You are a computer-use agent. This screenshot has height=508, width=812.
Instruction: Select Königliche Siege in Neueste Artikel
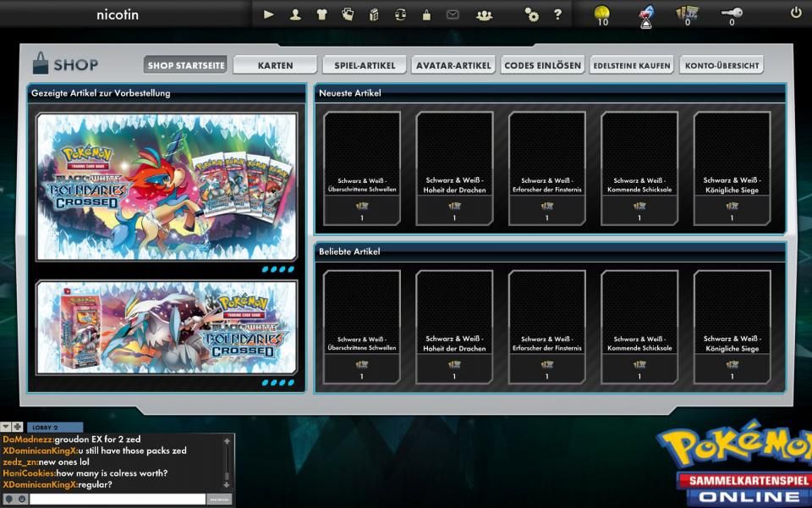732,168
